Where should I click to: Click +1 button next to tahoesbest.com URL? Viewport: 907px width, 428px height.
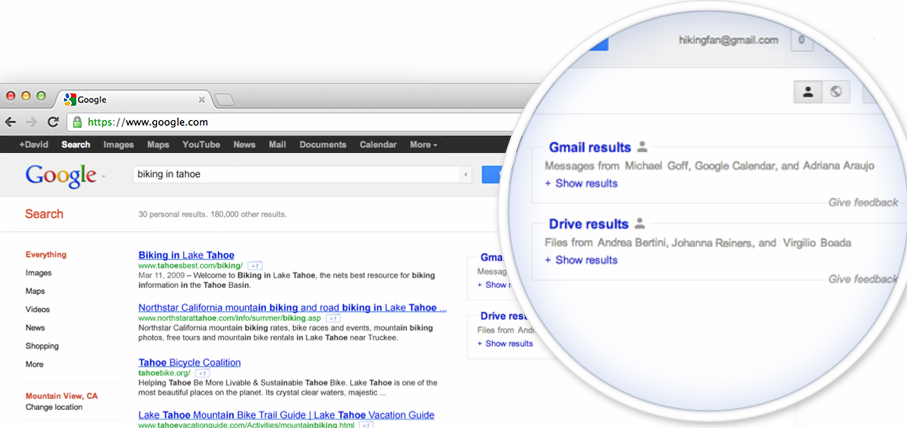point(255,265)
